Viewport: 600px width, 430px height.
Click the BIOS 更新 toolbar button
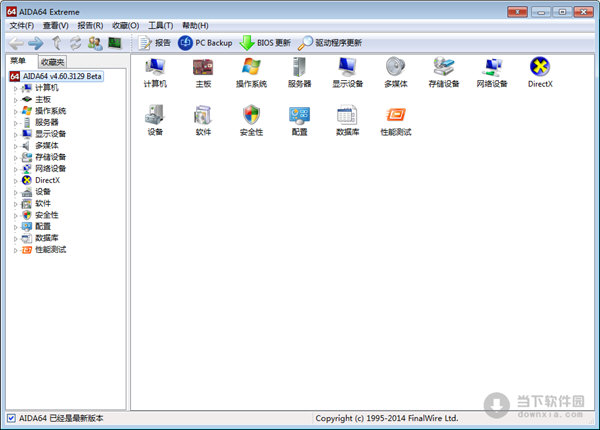point(265,43)
